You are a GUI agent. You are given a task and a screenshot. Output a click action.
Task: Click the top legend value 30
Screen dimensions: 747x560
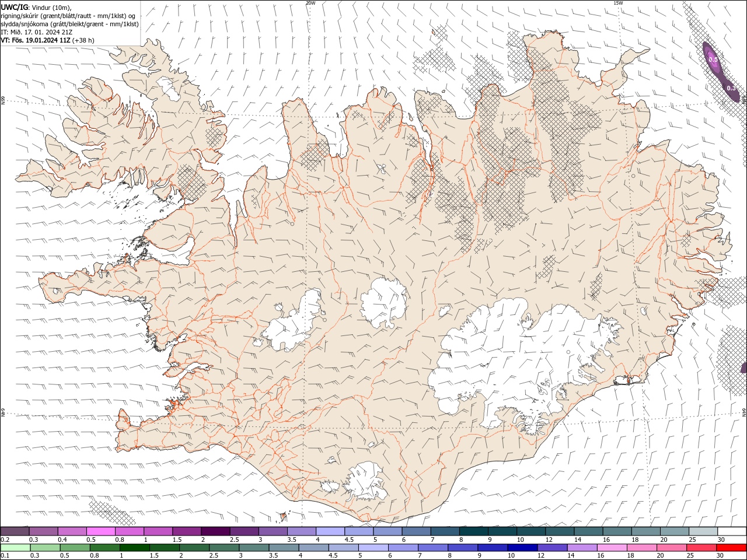pyautogui.click(x=721, y=540)
